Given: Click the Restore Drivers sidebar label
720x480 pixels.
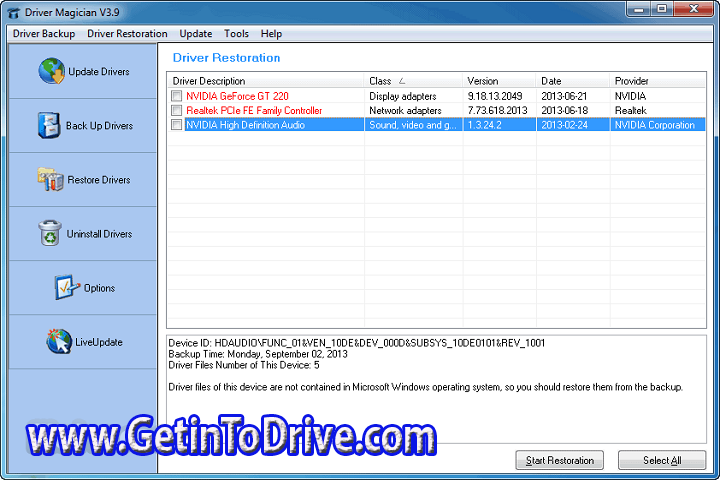Looking at the screenshot, I should (x=99, y=180).
